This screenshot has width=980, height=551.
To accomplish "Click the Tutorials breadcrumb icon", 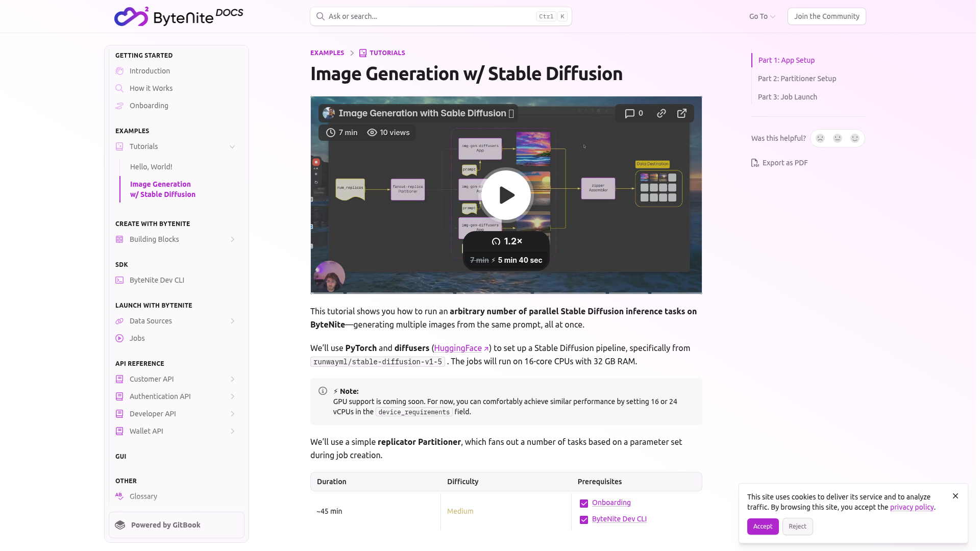I will point(363,53).
